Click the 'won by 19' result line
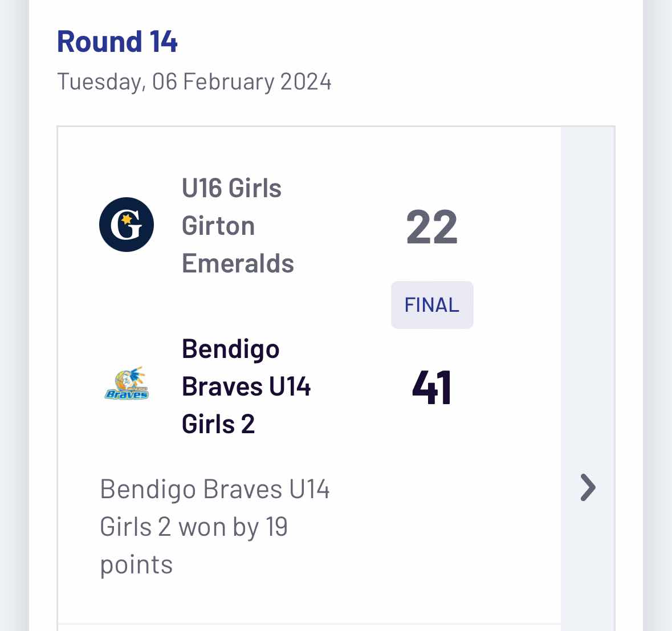 click(194, 527)
